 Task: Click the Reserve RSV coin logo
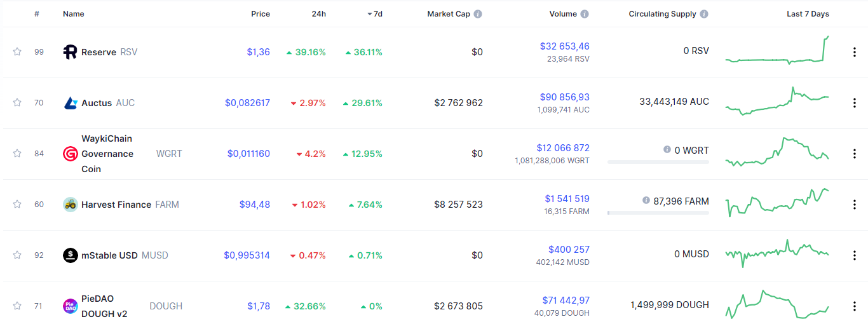pyautogui.click(x=70, y=52)
